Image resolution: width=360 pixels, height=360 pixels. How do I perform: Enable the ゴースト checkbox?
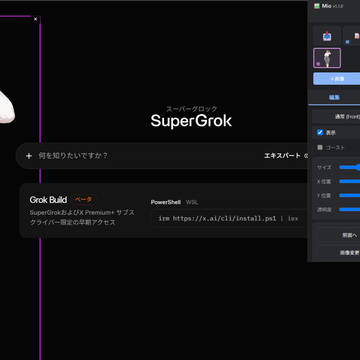click(320, 147)
